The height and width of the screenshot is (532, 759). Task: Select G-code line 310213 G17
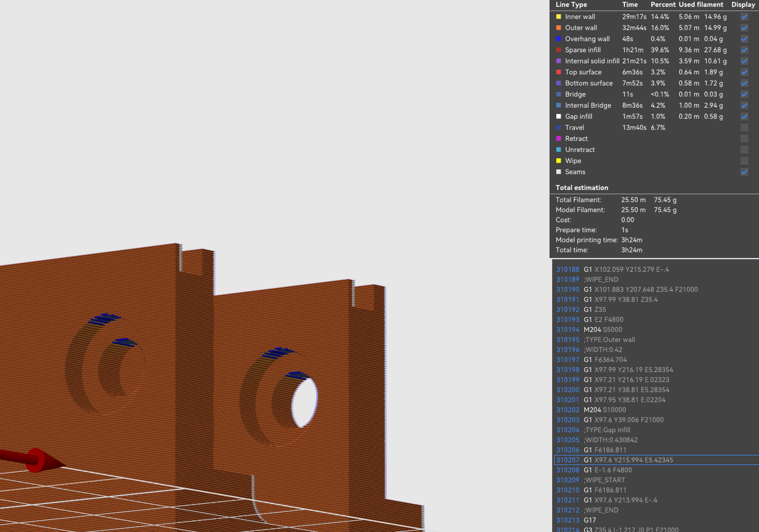(657, 520)
